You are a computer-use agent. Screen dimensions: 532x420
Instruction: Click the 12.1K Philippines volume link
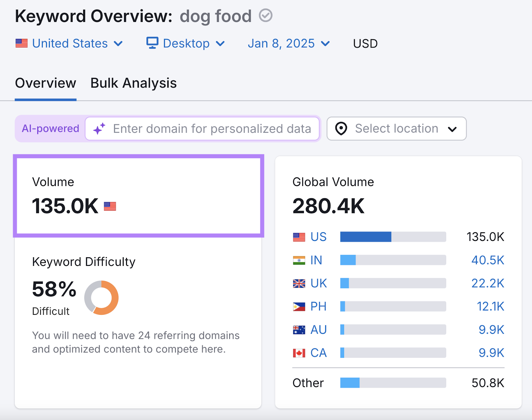(490, 307)
